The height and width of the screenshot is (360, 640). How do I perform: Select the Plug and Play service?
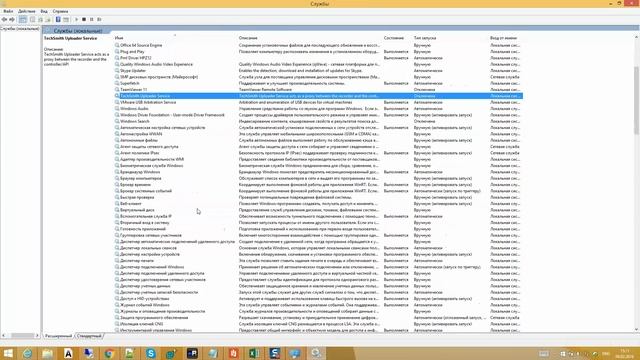click(132, 52)
